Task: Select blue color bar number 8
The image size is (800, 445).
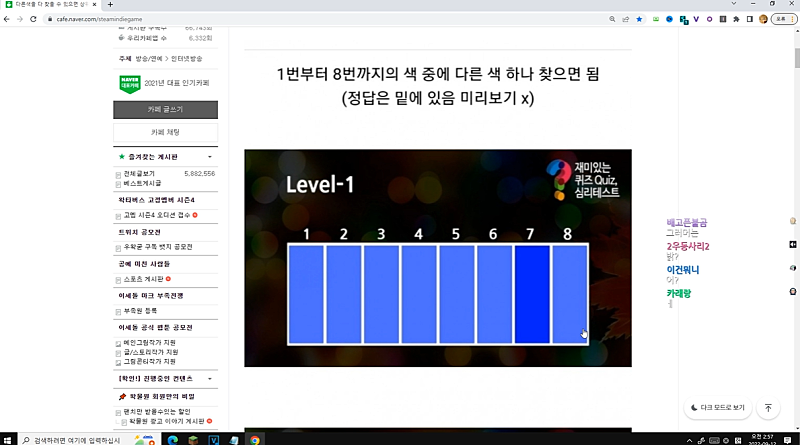Action: 570,294
